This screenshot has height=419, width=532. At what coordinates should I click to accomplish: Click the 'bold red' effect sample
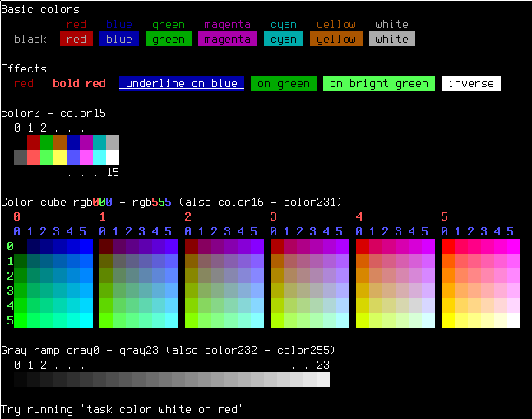click(80, 83)
